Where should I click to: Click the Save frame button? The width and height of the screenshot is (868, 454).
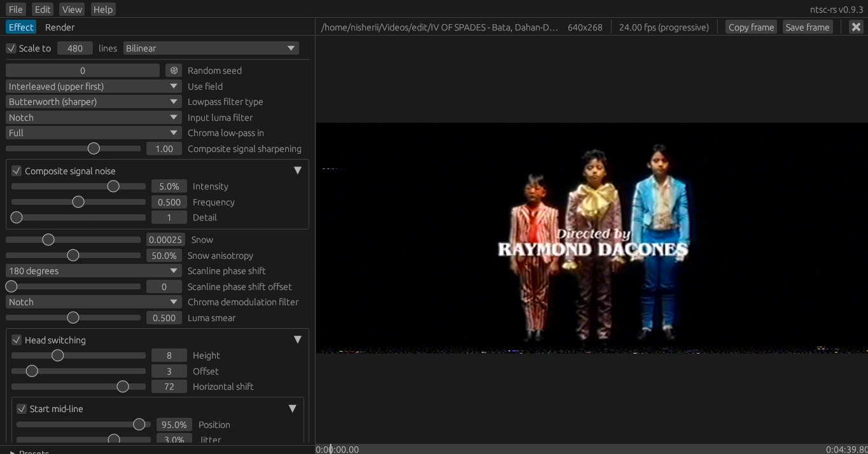click(808, 27)
